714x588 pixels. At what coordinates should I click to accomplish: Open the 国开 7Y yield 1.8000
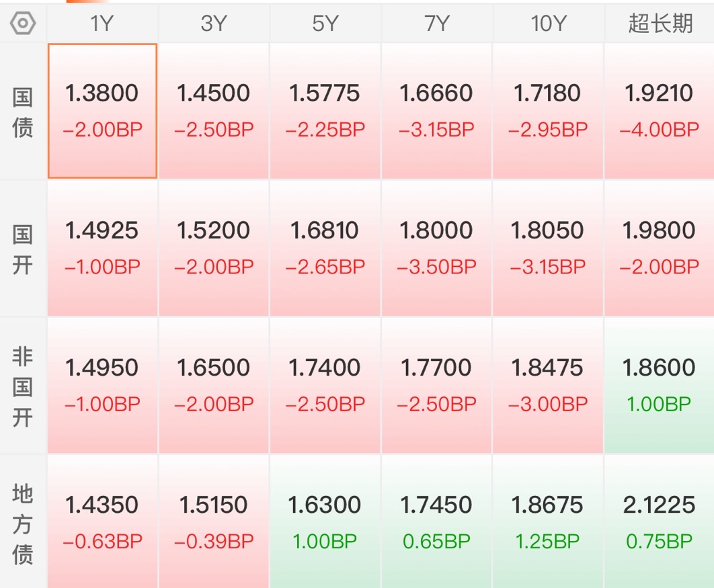[437, 249]
